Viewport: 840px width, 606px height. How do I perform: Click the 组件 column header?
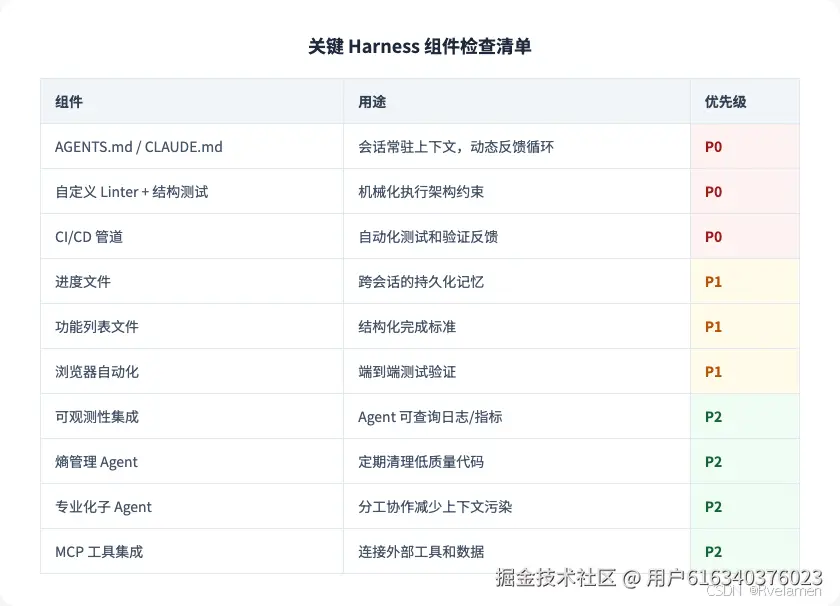point(69,102)
